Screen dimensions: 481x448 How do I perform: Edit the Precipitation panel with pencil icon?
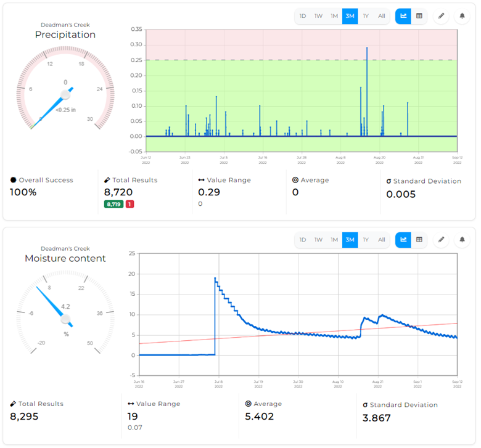(441, 16)
